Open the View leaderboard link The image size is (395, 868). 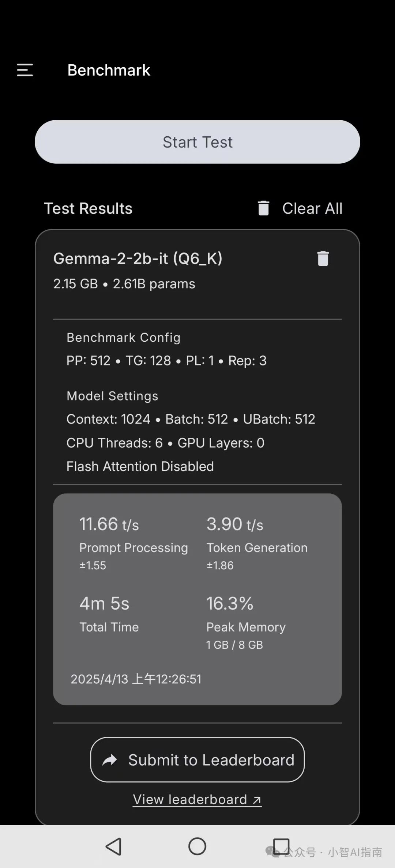point(190,799)
